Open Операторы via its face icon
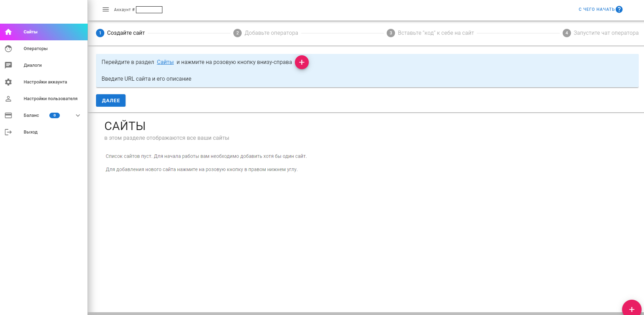 pyautogui.click(x=8, y=49)
